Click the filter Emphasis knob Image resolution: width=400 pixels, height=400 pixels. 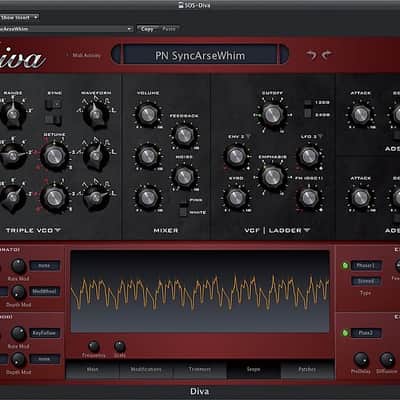pos(272,177)
